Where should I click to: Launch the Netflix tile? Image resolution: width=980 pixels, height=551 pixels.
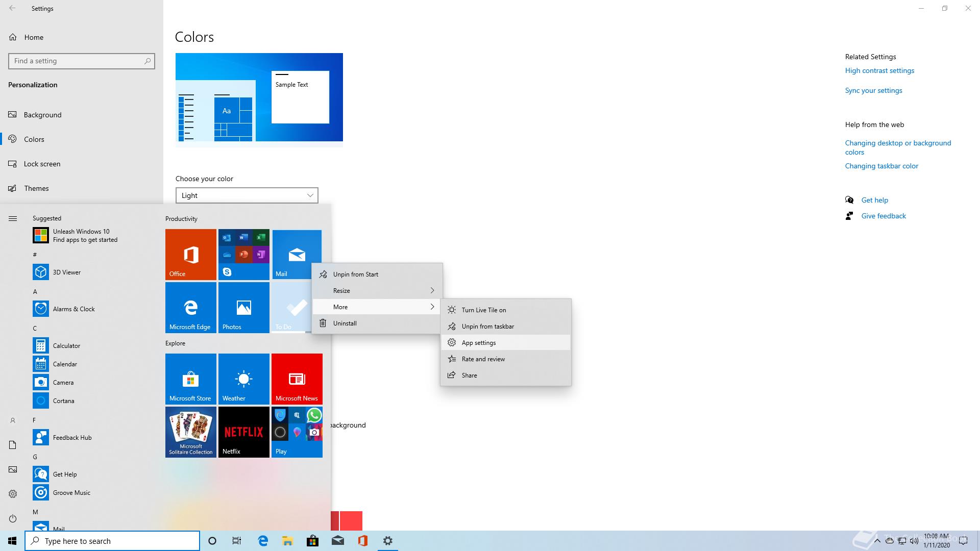click(244, 432)
